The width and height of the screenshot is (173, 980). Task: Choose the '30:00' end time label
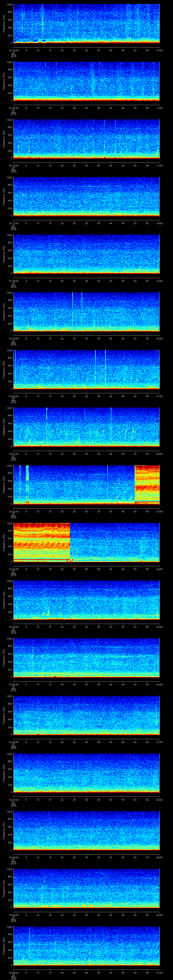pos(160,915)
